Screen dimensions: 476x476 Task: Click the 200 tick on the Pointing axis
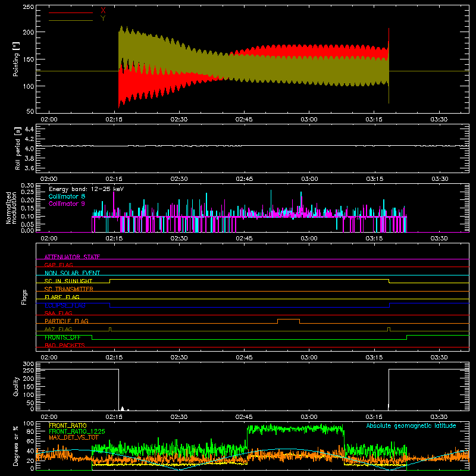pyautogui.click(x=28, y=32)
